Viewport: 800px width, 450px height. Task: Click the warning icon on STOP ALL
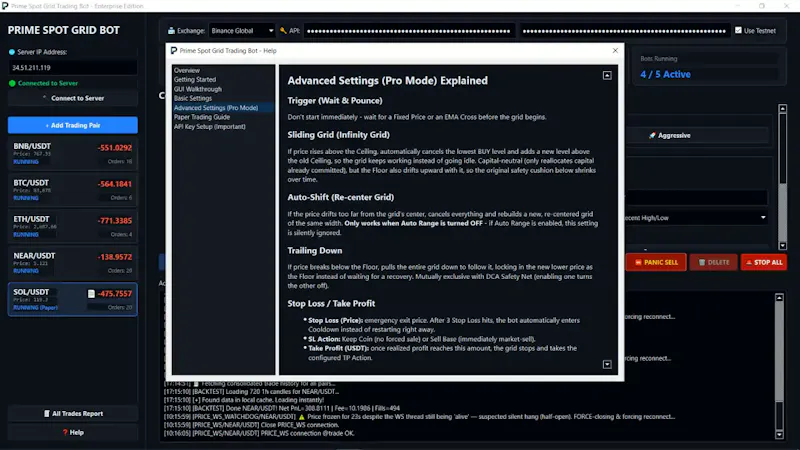749,262
